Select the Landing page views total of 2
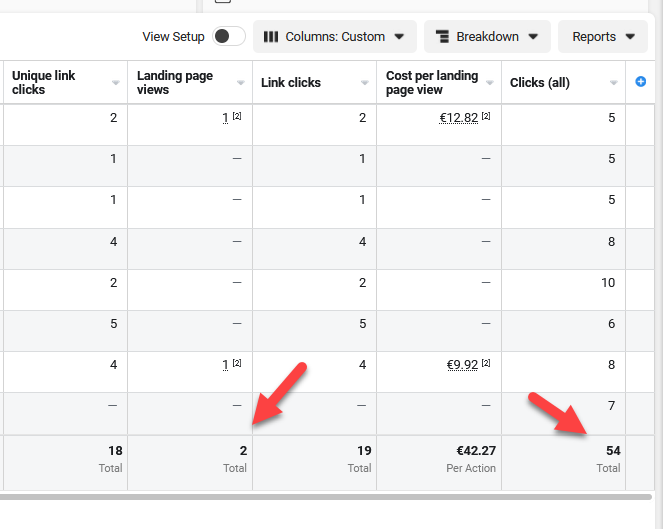 (x=243, y=451)
